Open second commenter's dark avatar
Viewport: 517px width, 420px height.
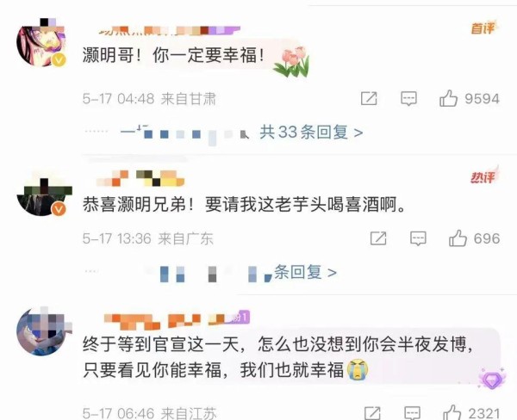(42, 195)
